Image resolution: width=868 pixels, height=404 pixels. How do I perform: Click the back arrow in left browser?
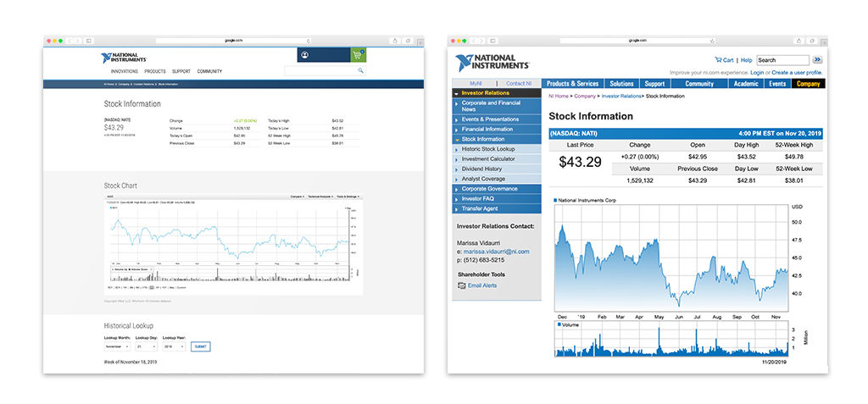pyautogui.click(x=70, y=41)
